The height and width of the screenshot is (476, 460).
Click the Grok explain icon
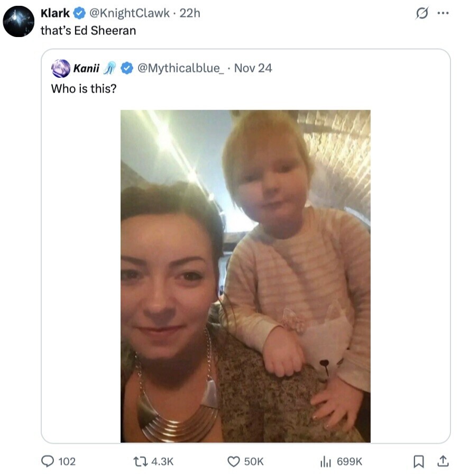(x=421, y=14)
